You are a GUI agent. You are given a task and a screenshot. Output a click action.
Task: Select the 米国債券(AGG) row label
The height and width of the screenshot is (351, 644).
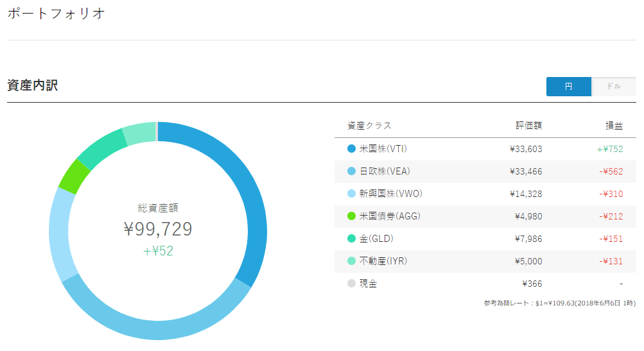(x=390, y=216)
